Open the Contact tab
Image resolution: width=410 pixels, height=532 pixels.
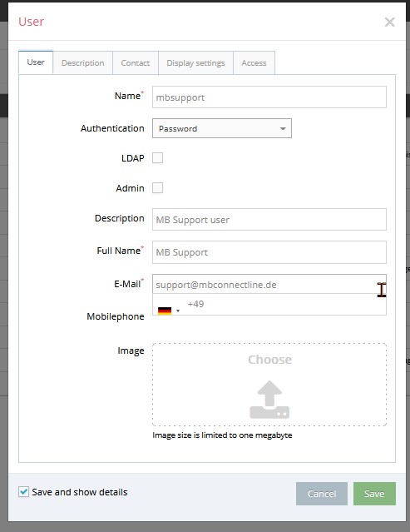(136, 63)
